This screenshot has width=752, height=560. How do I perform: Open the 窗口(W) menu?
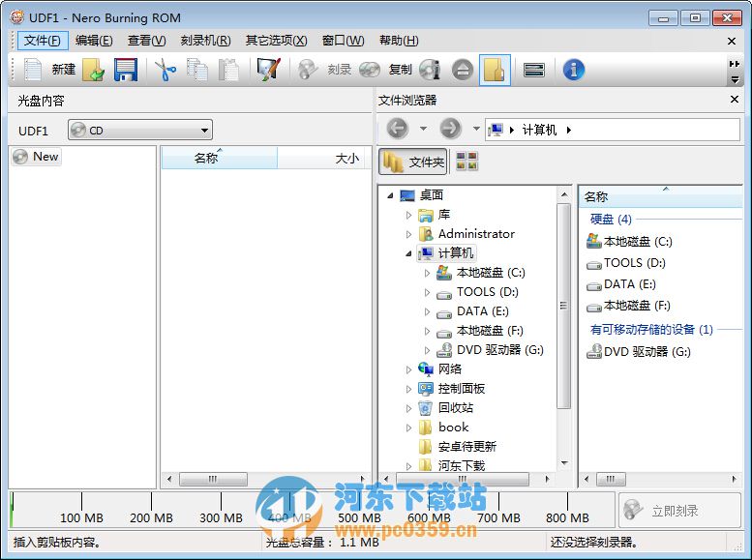tap(343, 41)
